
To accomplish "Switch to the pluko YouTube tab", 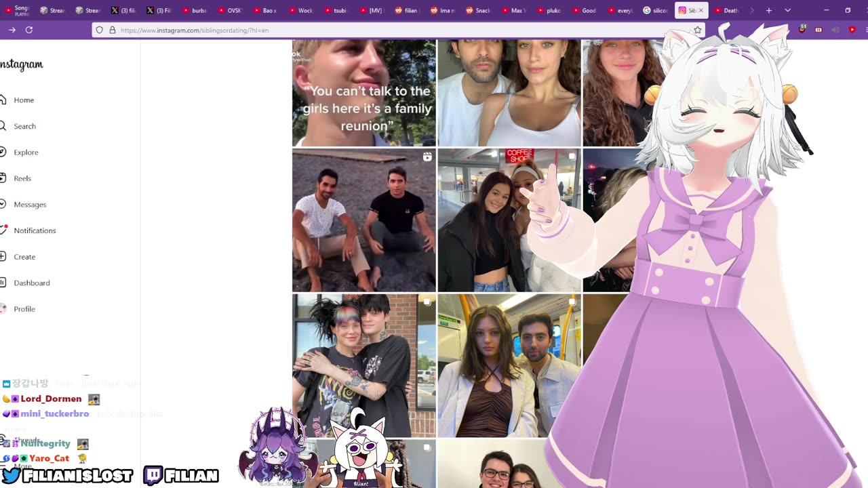I will [x=549, y=10].
